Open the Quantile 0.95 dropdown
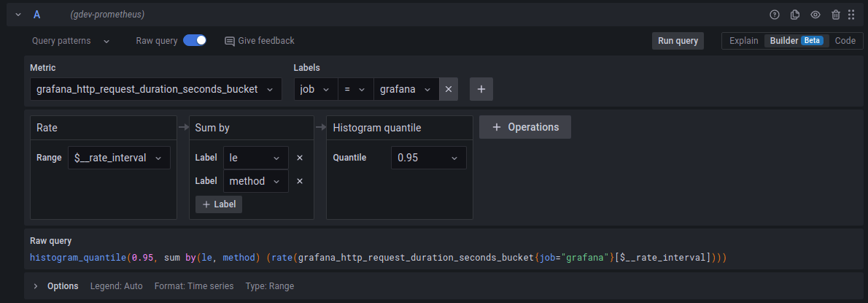 pos(428,158)
